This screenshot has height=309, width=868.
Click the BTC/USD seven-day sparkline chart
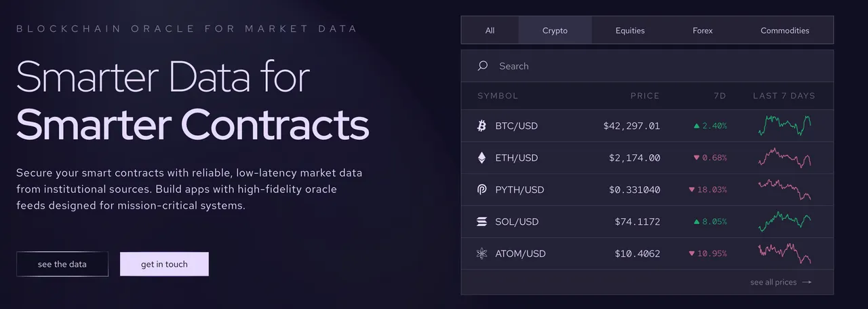pos(784,126)
